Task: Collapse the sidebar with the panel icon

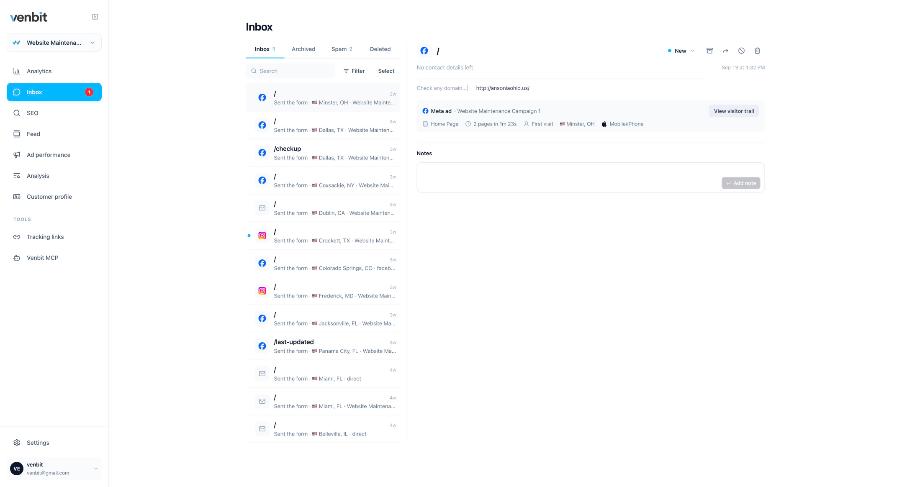Action: 95,17
